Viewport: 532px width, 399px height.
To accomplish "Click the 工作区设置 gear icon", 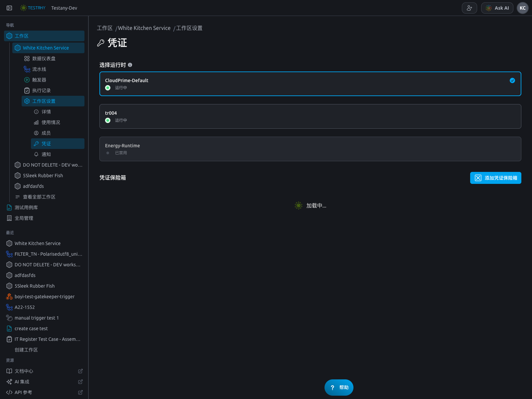I will pos(27,101).
